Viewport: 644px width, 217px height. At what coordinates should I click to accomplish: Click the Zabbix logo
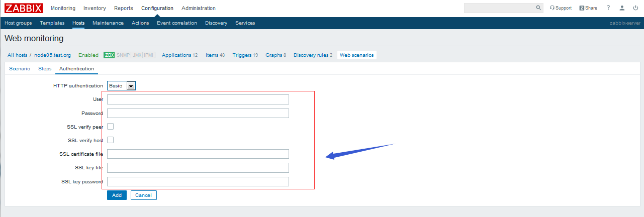pos(24,8)
